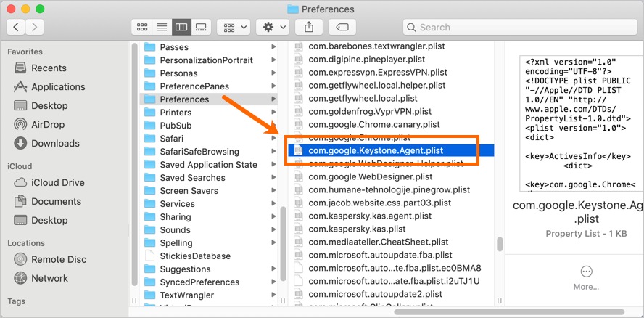
Task: Select the Saved Searches folder
Action: 209,178
